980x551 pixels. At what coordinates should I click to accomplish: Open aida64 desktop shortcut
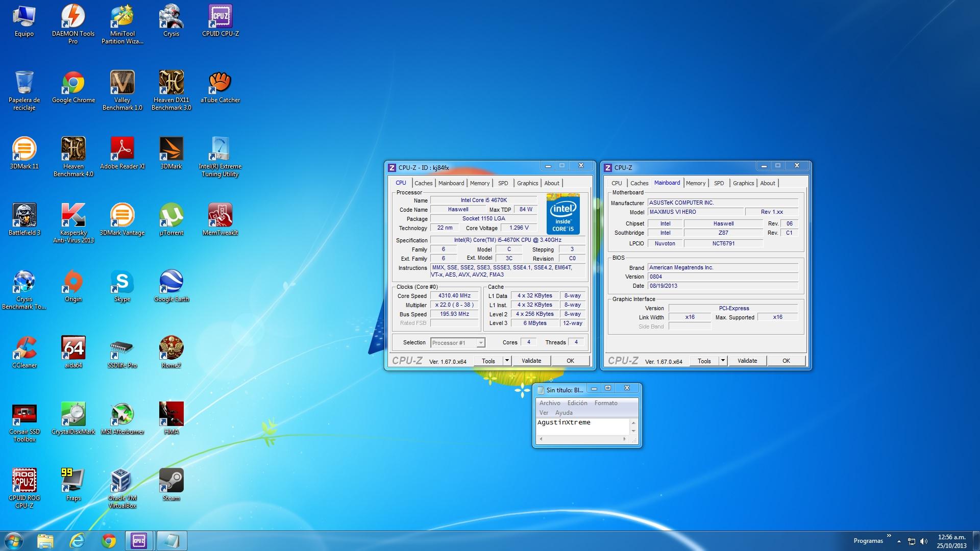click(x=73, y=353)
